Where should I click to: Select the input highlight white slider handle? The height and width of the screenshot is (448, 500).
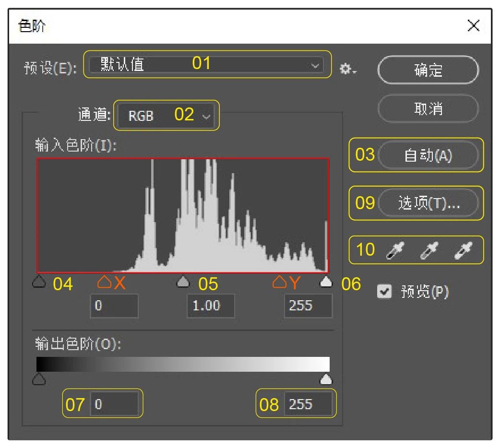click(x=325, y=282)
